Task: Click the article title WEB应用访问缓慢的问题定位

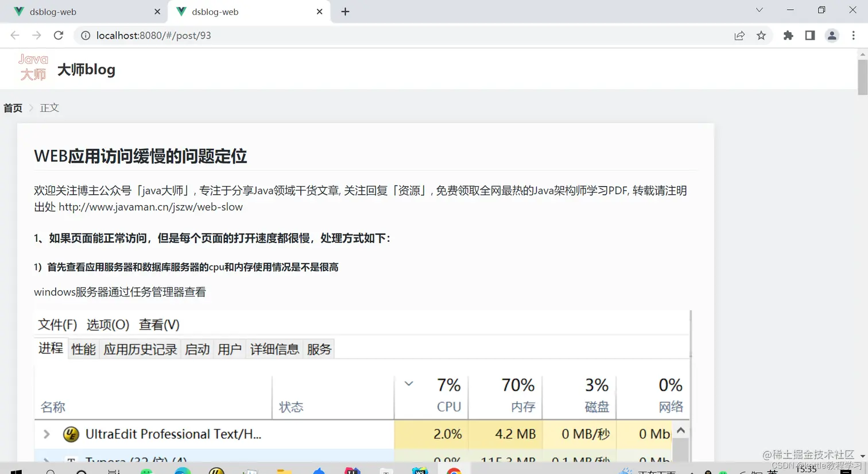Action: coord(140,156)
